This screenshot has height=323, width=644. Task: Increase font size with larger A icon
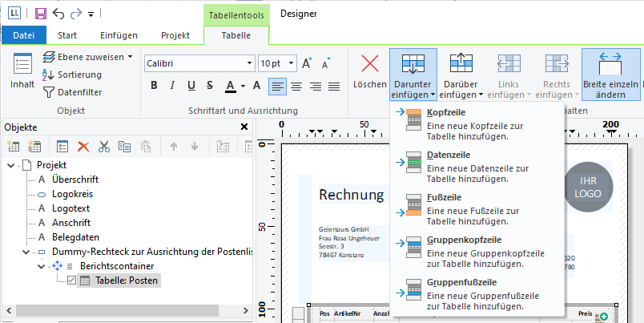coord(307,63)
